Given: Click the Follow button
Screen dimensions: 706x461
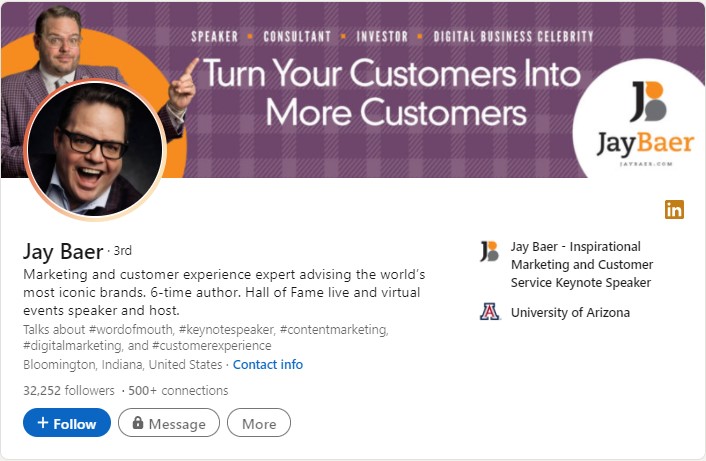Looking at the screenshot, I should (x=67, y=423).
